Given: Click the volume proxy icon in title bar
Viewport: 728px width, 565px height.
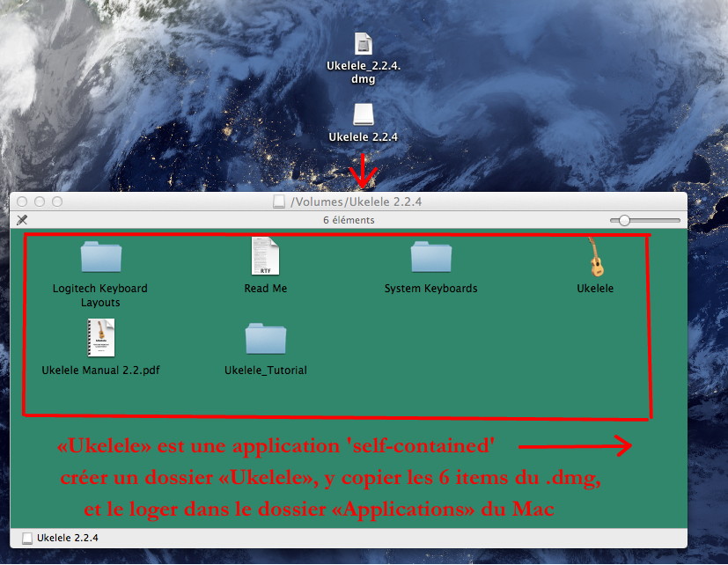Looking at the screenshot, I should coord(278,202).
